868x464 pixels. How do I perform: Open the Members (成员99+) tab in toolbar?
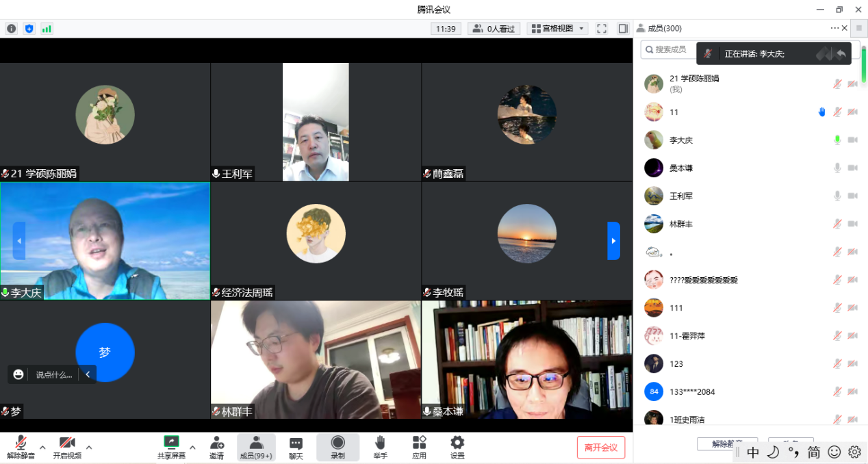click(x=256, y=446)
